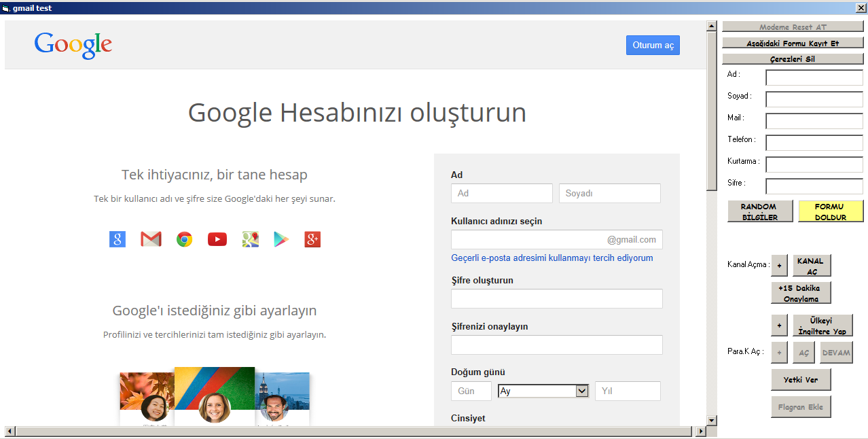This screenshot has width=868, height=439.
Task: Click the Soyad field in right panel
Action: [x=814, y=99]
